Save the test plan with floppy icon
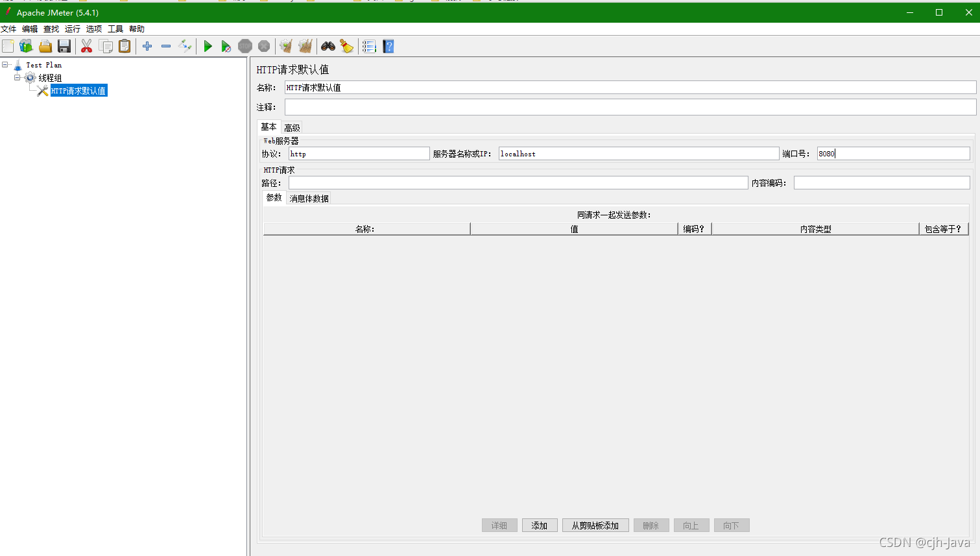The width and height of the screenshot is (980, 556). point(64,46)
